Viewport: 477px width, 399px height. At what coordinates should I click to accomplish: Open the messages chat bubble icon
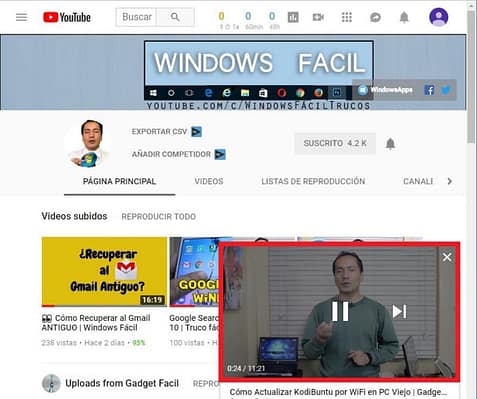[x=375, y=17]
